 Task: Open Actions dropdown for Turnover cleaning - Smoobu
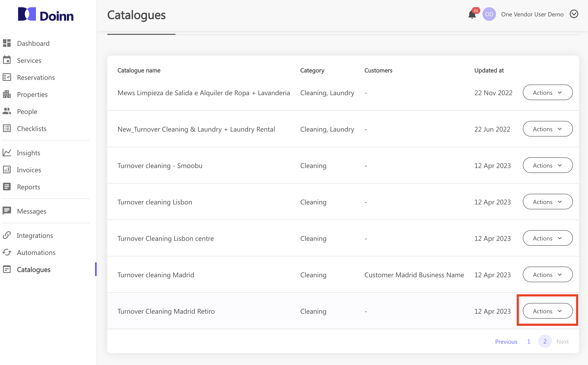click(548, 165)
